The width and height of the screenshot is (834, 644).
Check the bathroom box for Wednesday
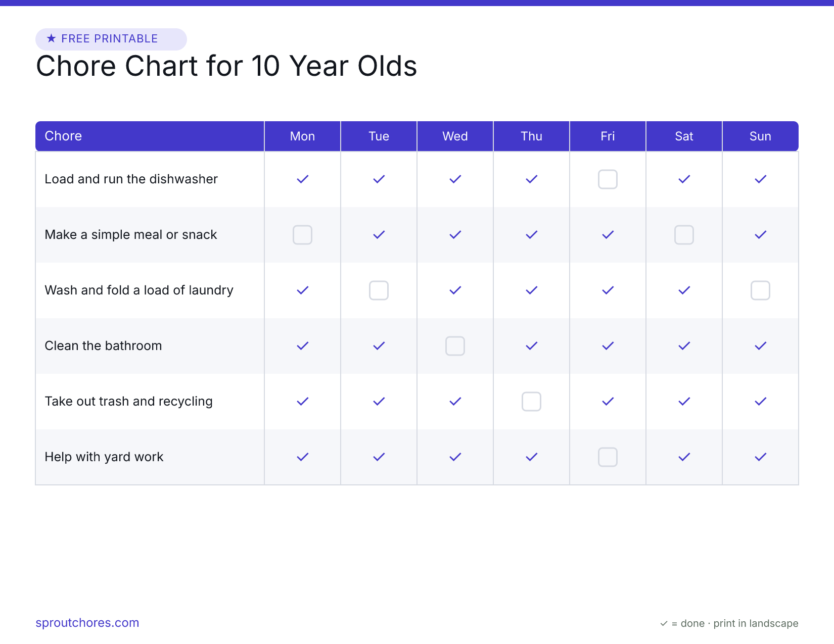click(x=455, y=346)
